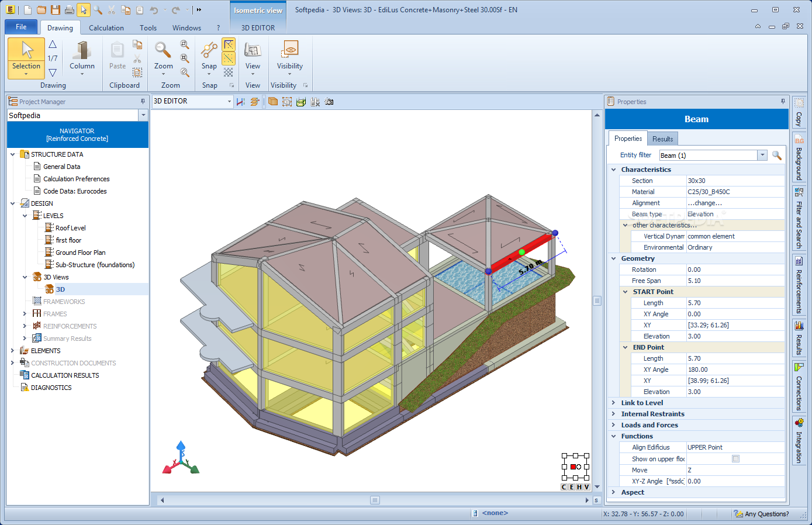Image resolution: width=812 pixels, height=525 pixels.
Task: Click the green wireframe box icon
Action: point(301,102)
